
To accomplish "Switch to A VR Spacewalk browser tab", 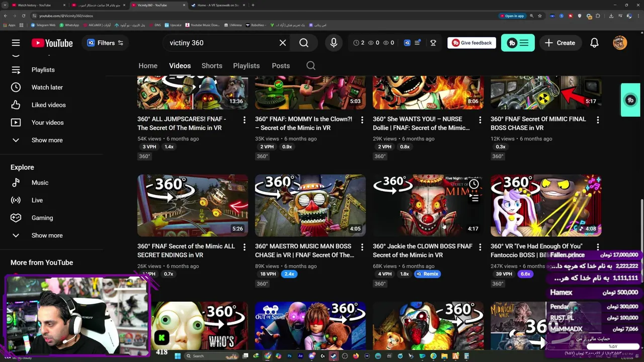I will [218, 5].
